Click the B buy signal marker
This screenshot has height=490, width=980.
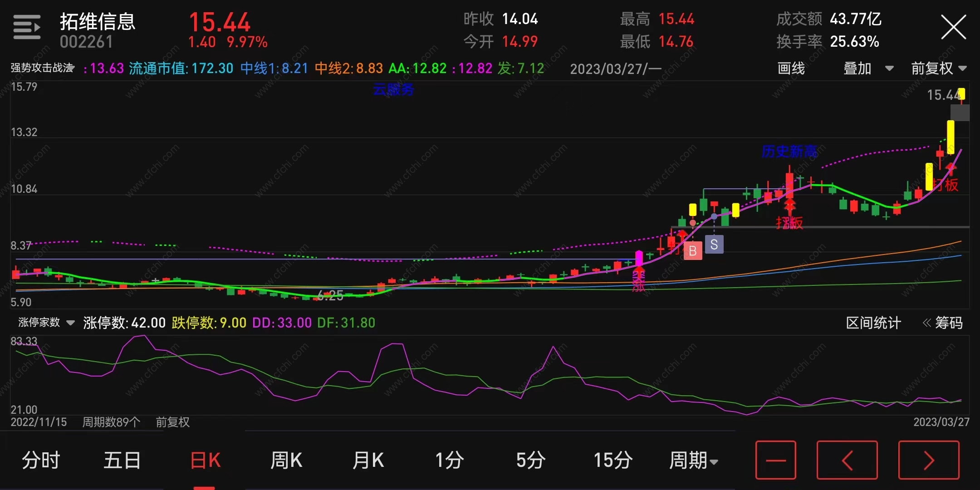tap(692, 250)
